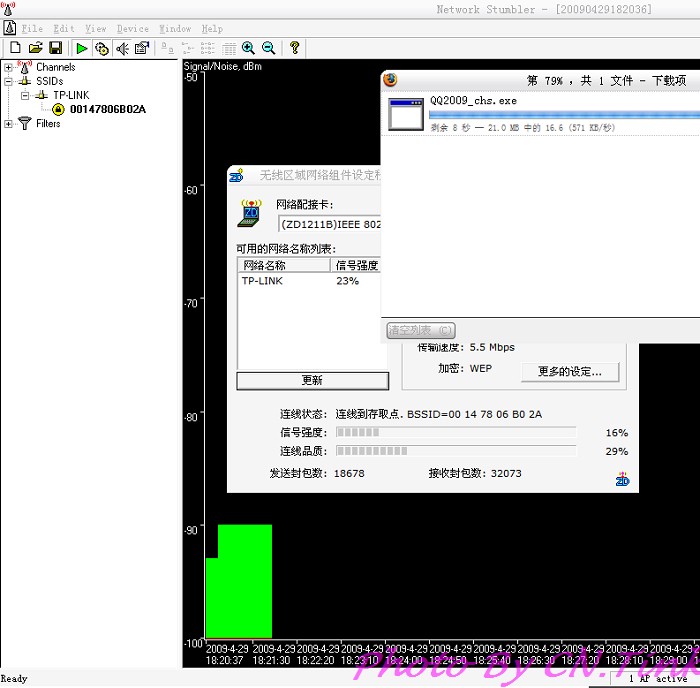This screenshot has width=700, height=688.
Task: Collapse the SSIDs tree node
Action: pyautogui.click(x=8, y=81)
